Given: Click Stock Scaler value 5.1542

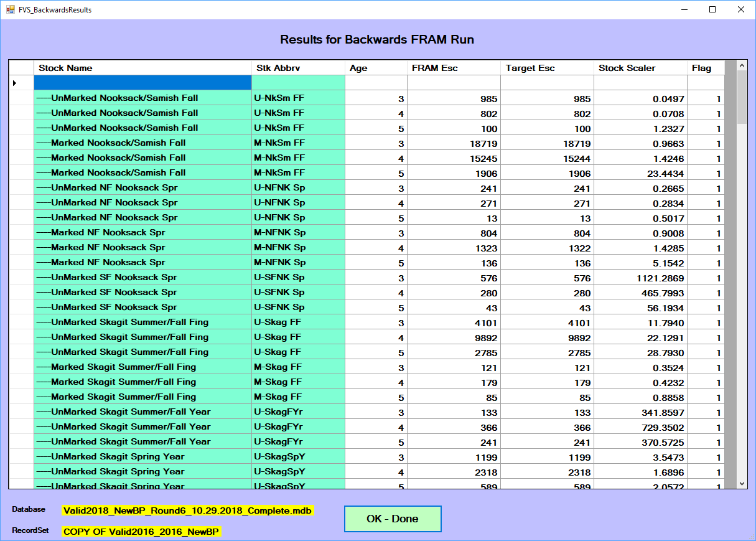Looking at the screenshot, I should (x=668, y=263).
